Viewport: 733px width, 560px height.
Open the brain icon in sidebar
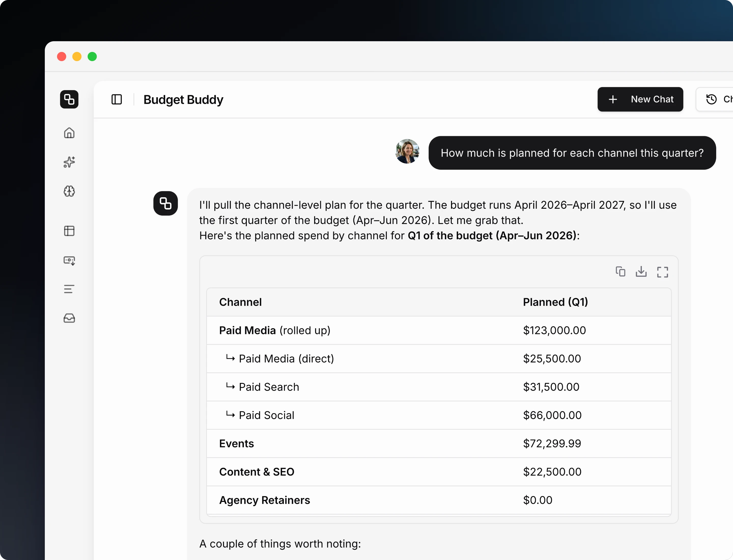[x=69, y=191]
